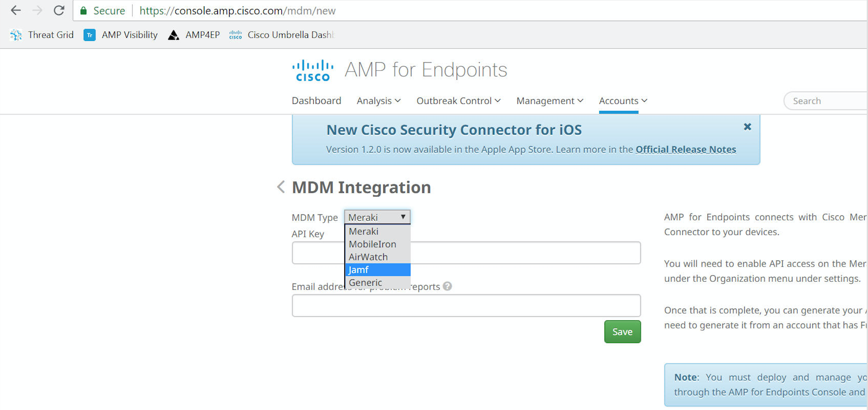Click the email address input field

click(x=466, y=306)
